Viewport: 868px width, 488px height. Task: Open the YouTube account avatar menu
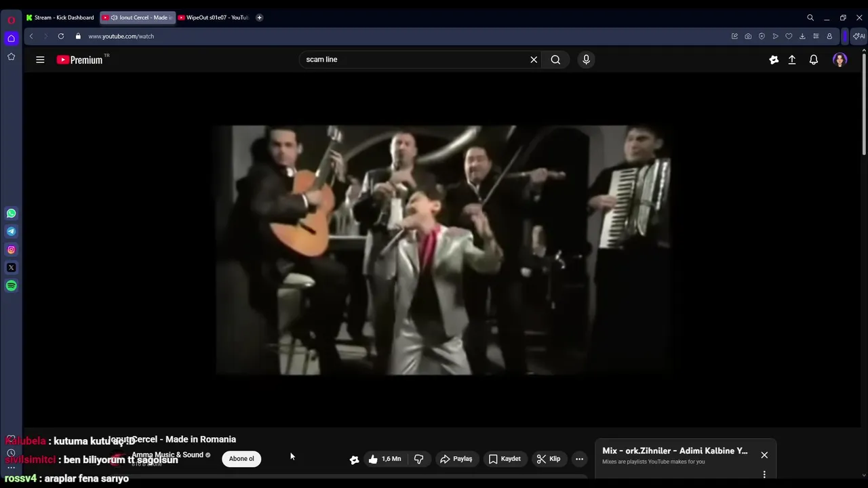click(x=840, y=60)
